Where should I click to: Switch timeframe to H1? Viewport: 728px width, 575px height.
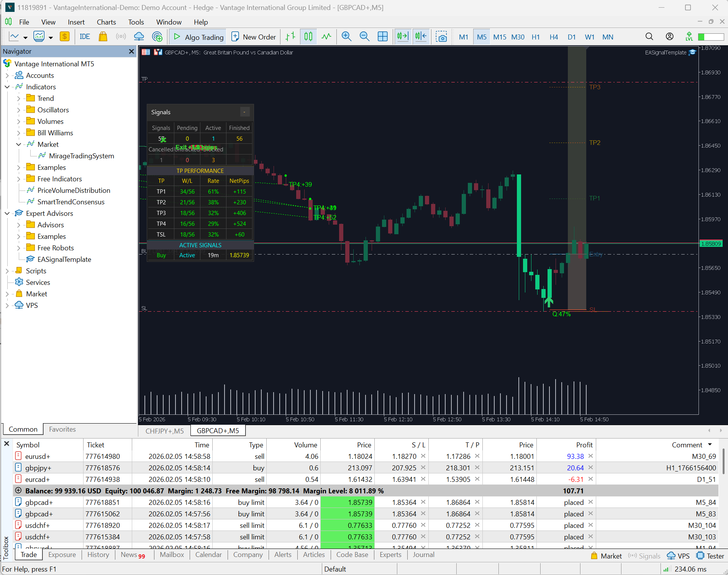coord(536,37)
